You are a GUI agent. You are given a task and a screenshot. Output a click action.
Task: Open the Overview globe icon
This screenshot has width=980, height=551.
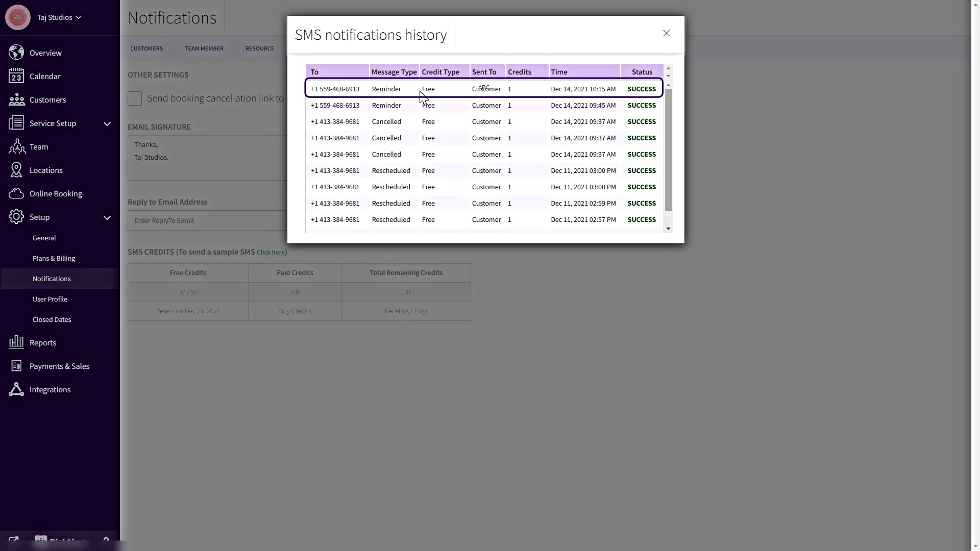[16, 53]
